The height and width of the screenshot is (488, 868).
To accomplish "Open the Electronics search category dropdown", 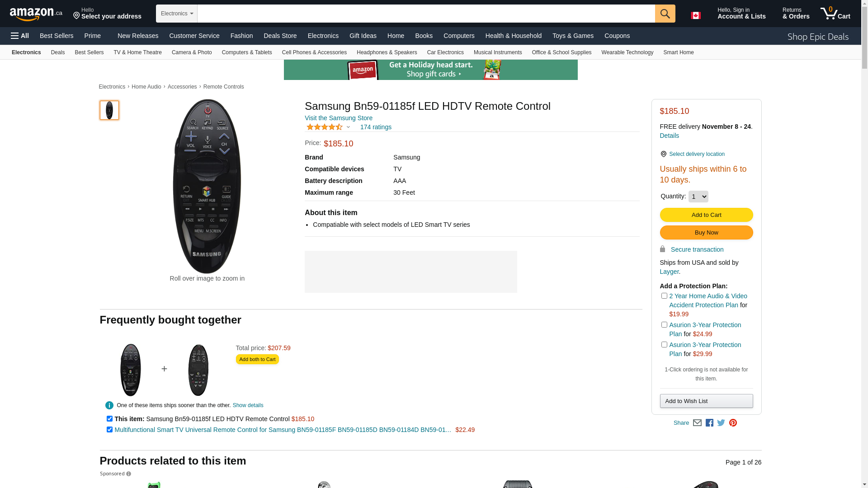I will point(177,14).
